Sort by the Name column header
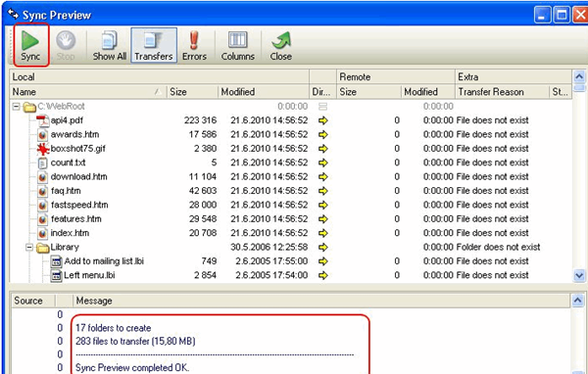588x374 pixels. (x=88, y=92)
